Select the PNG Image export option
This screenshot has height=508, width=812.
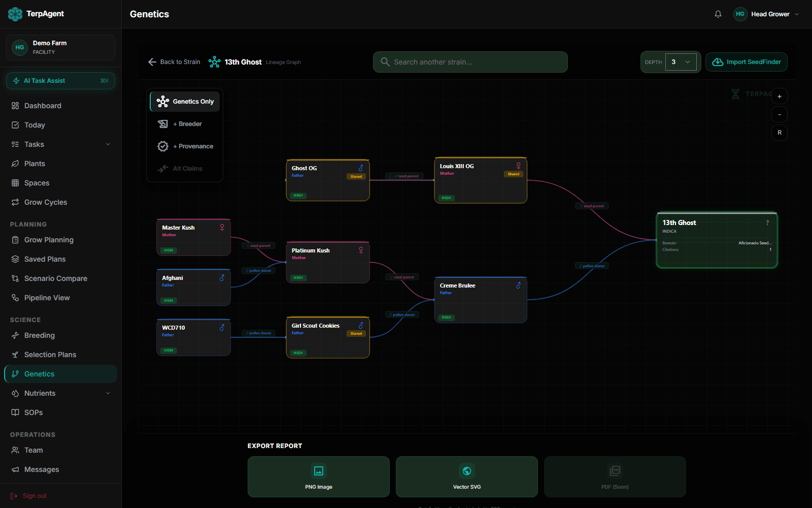[x=318, y=477]
